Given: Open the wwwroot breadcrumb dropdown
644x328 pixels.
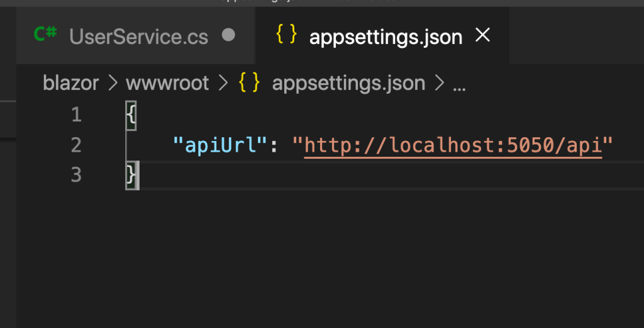Looking at the screenshot, I should pyautogui.click(x=167, y=83).
